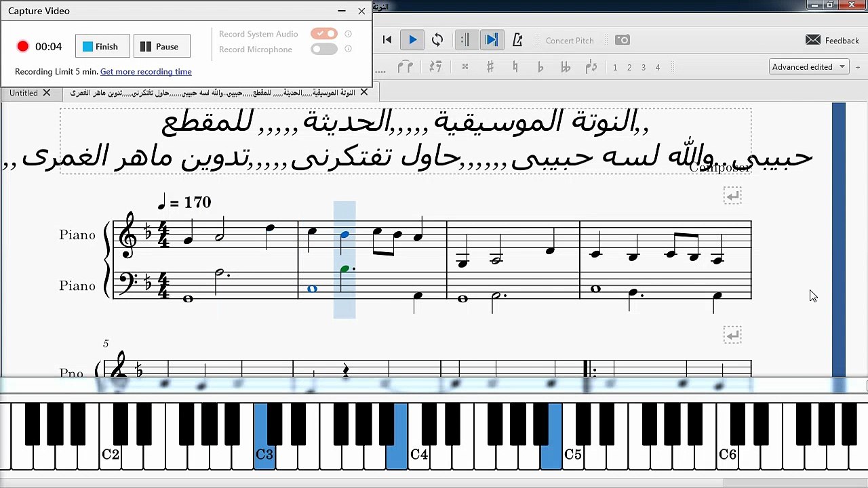
Task: Select the rest input icon
Action: pos(435,67)
